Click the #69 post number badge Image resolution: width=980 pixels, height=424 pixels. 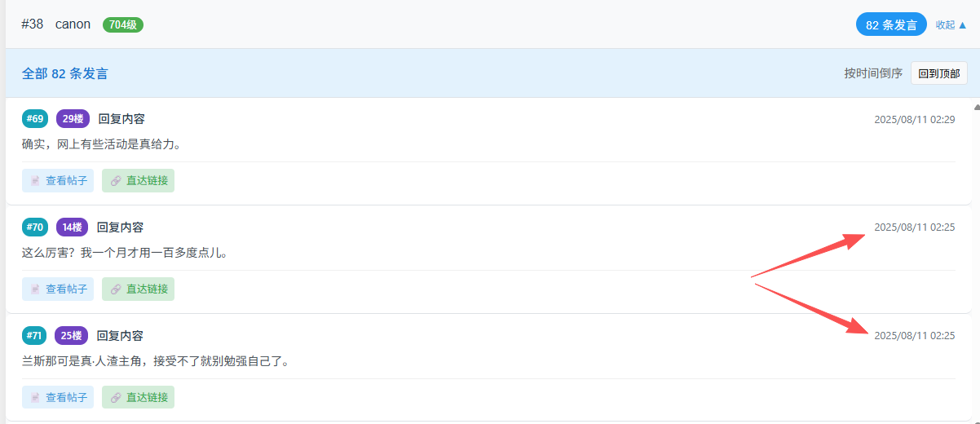pyautogui.click(x=34, y=119)
